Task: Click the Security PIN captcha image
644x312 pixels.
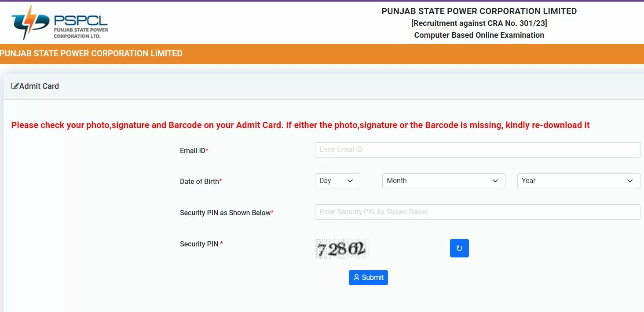Action: 342,249
